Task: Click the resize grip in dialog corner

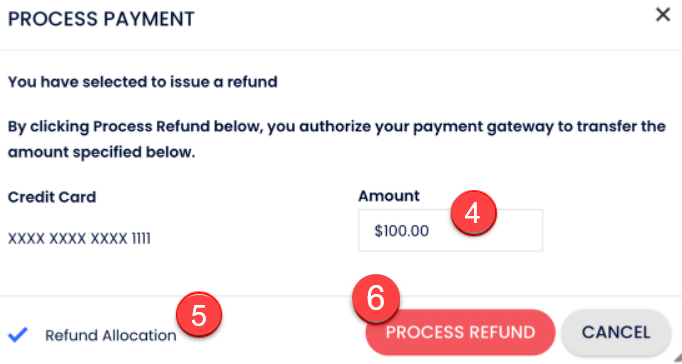Action: click(676, 358)
